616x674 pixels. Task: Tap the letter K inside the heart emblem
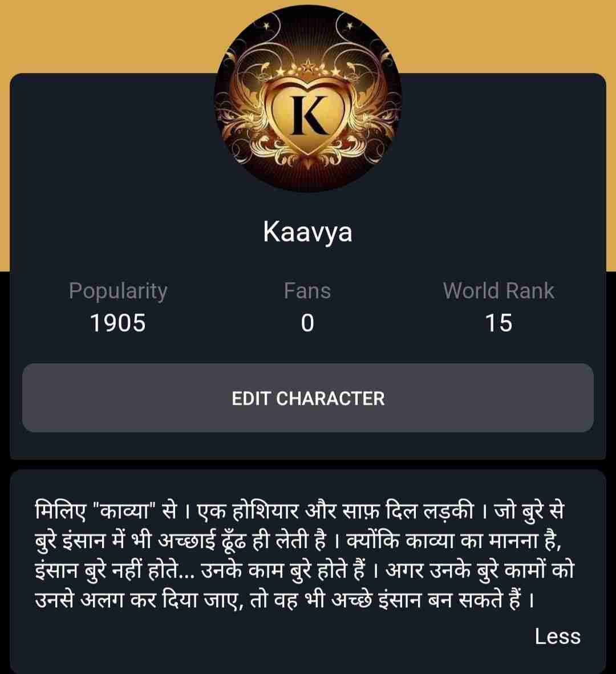(309, 115)
